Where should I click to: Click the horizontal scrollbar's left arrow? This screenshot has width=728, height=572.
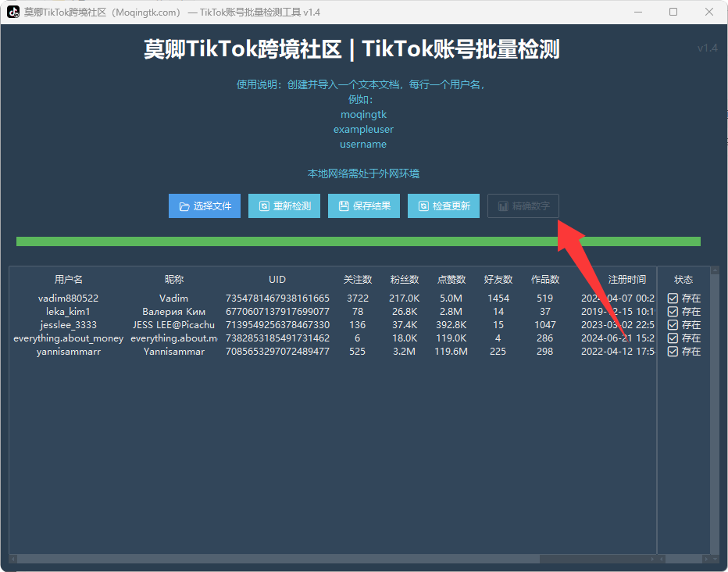[x=12, y=559]
